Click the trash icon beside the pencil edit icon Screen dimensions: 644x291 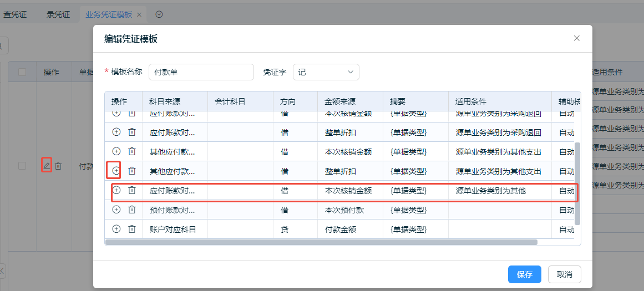pyautogui.click(x=58, y=166)
